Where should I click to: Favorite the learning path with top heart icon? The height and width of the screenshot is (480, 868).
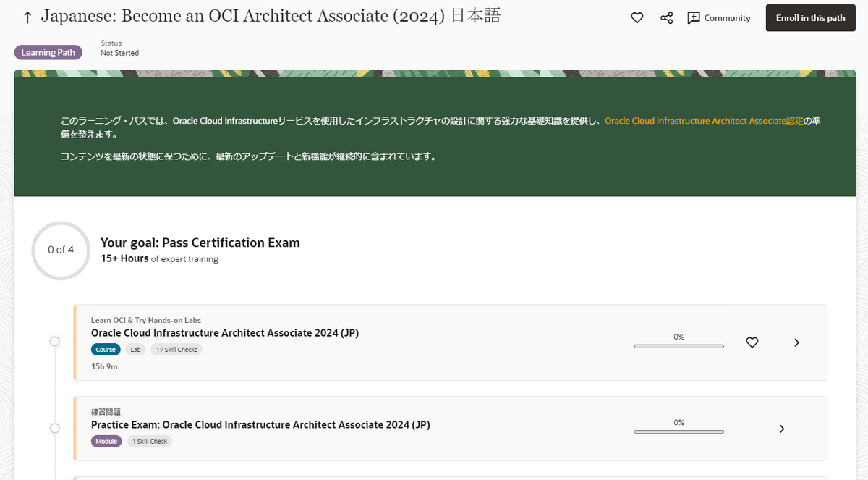tap(637, 18)
